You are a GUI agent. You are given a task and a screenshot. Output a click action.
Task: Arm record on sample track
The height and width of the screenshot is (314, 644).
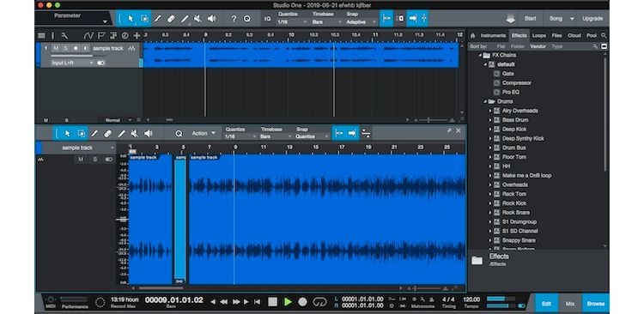(x=76, y=48)
